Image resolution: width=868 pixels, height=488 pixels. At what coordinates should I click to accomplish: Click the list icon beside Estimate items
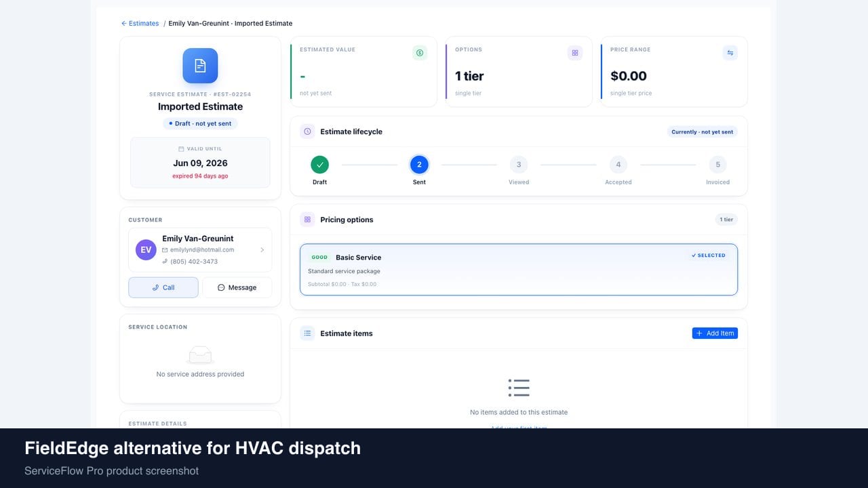[307, 333]
